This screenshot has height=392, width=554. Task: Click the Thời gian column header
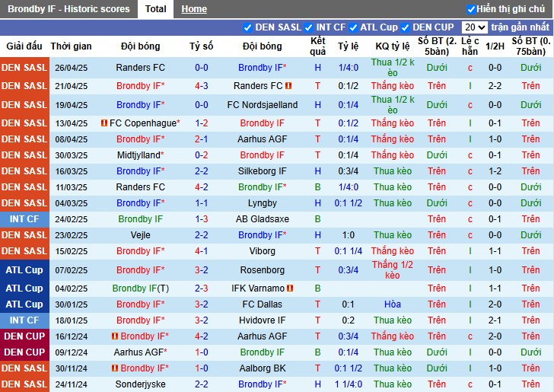coord(71,46)
